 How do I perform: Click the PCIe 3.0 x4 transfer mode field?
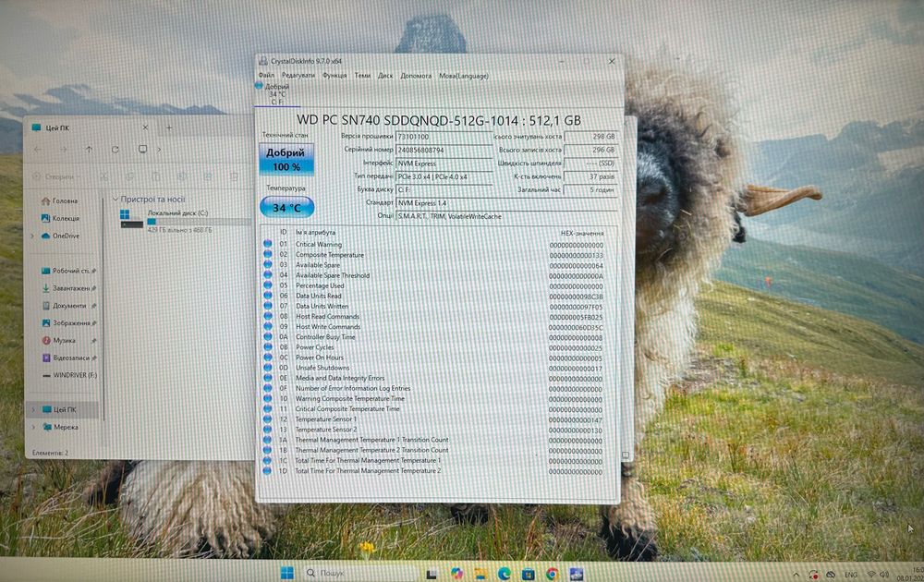(444, 176)
